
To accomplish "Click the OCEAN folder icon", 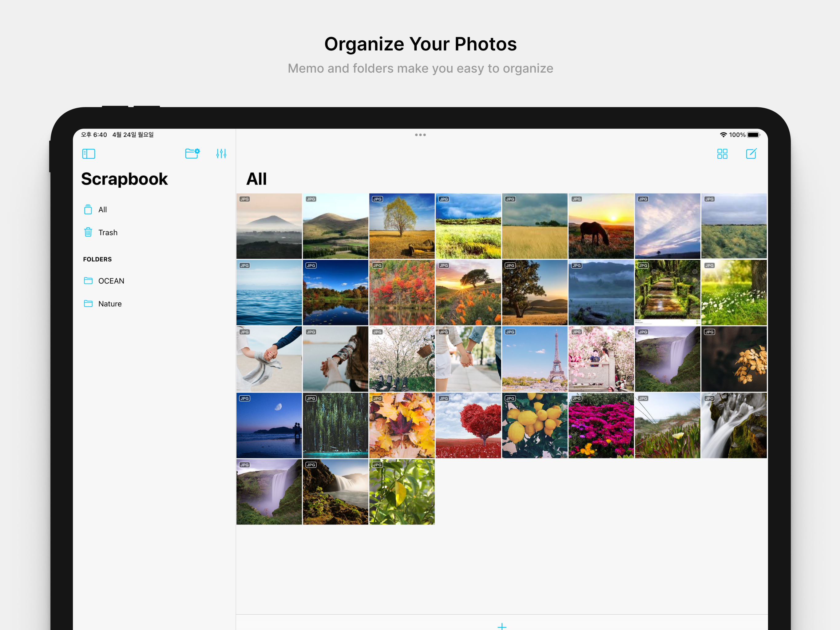I will (x=88, y=281).
